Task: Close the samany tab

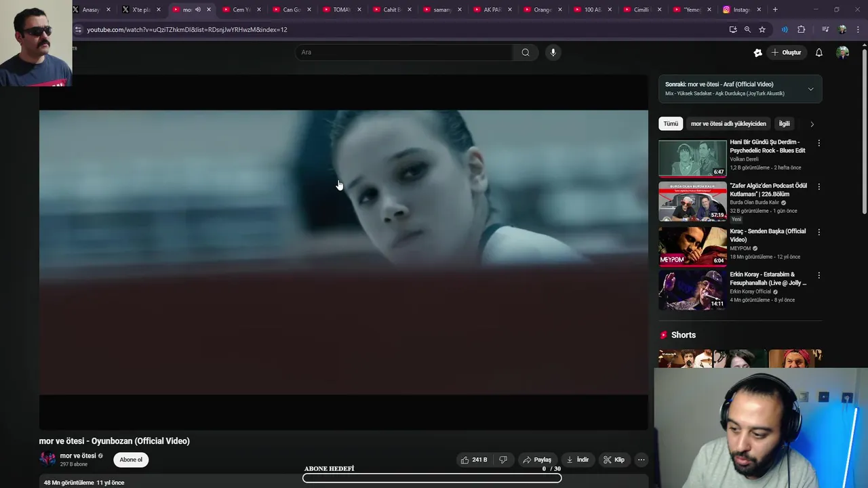Action: point(460,9)
